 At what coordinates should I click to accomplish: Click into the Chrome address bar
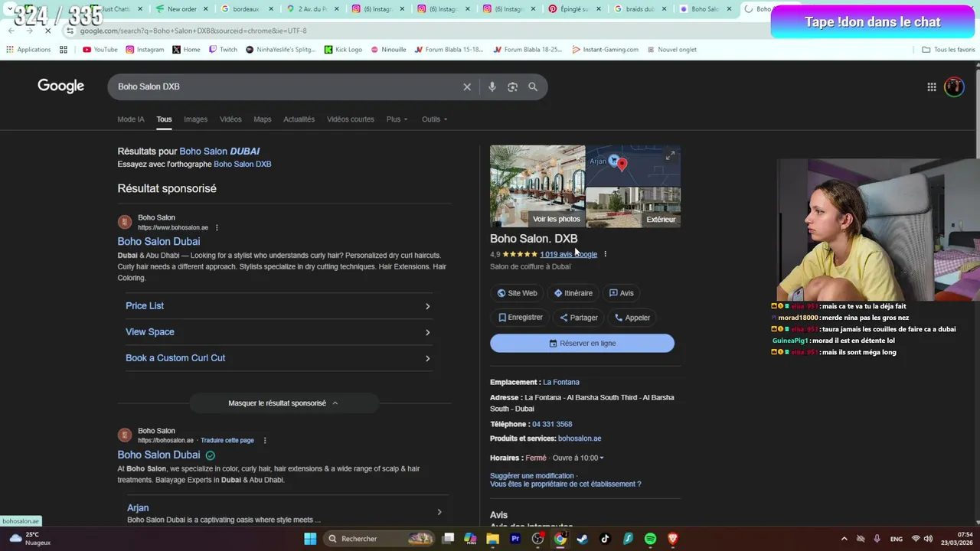(x=413, y=31)
